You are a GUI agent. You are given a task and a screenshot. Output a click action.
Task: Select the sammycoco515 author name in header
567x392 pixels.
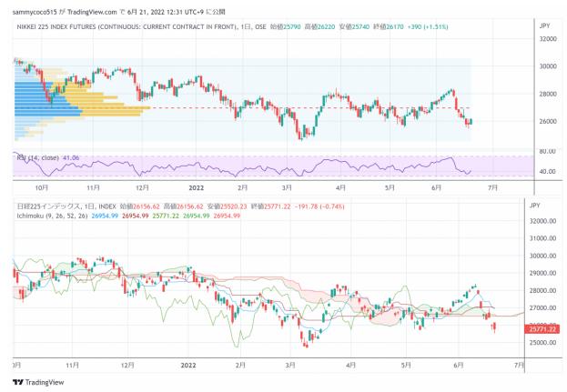click(x=35, y=12)
